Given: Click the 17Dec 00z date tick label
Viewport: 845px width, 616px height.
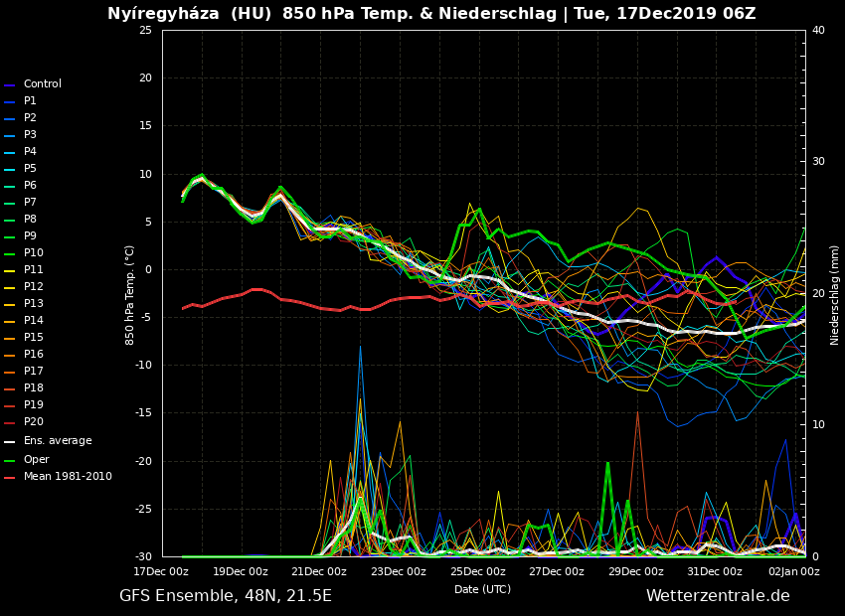Looking at the screenshot, I should (161, 571).
